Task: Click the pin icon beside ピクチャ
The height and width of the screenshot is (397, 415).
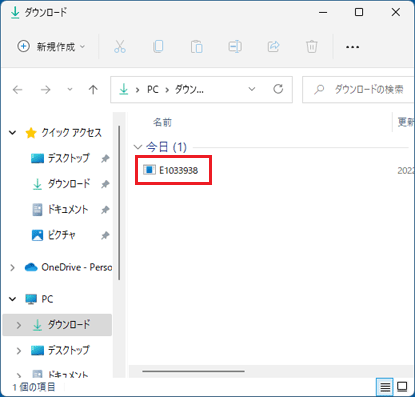Action: (105, 235)
